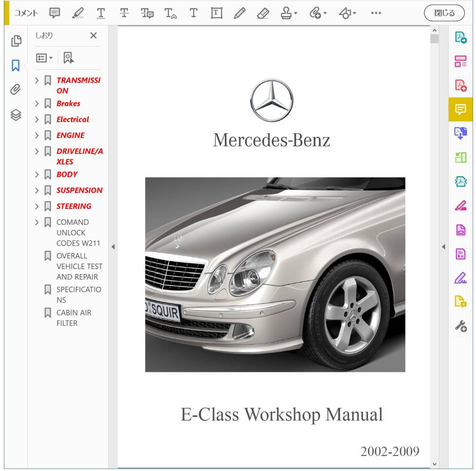Select the SUSPENSION bookmark
Viewport: 476px width, 471px height.
(80, 190)
